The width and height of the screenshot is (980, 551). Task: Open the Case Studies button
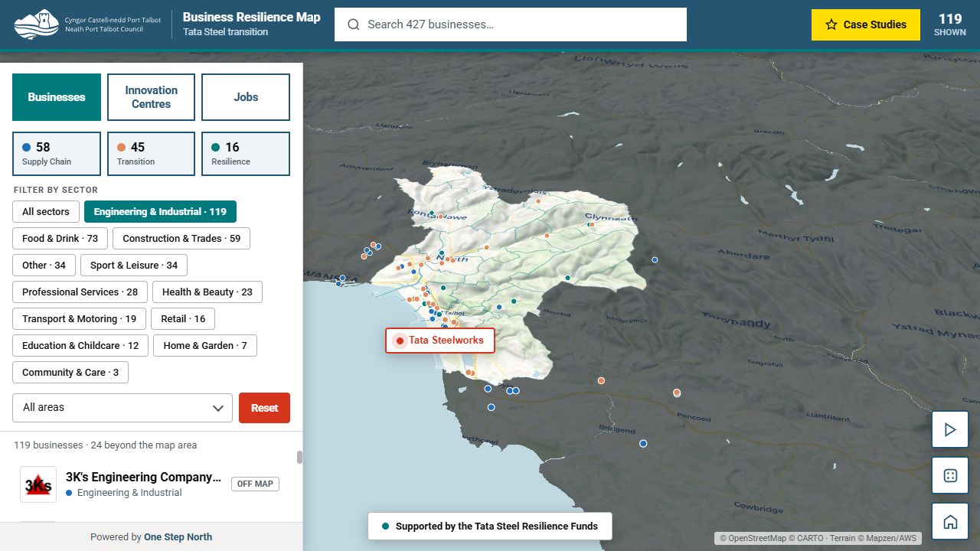click(x=866, y=24)
